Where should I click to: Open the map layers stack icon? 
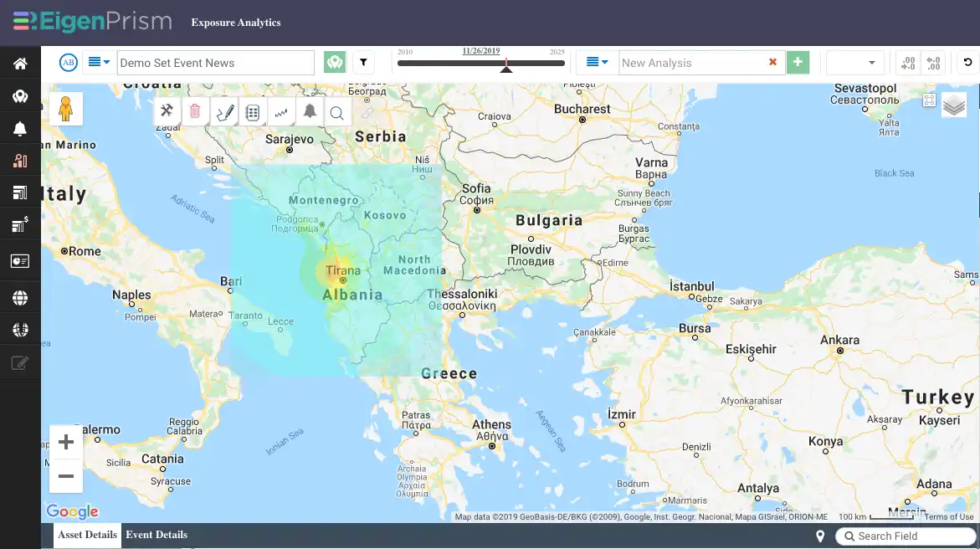[x=954, y=105]
